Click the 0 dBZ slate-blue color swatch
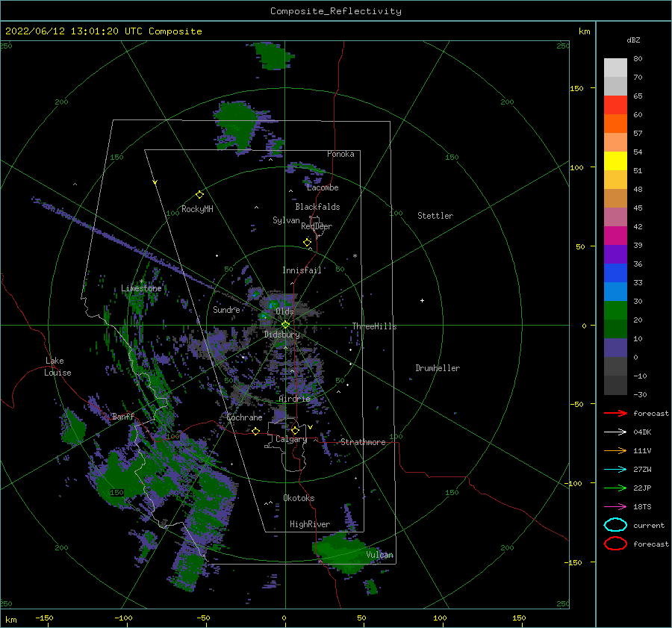The height and width of the screenshot is (628, 672). 615,348
